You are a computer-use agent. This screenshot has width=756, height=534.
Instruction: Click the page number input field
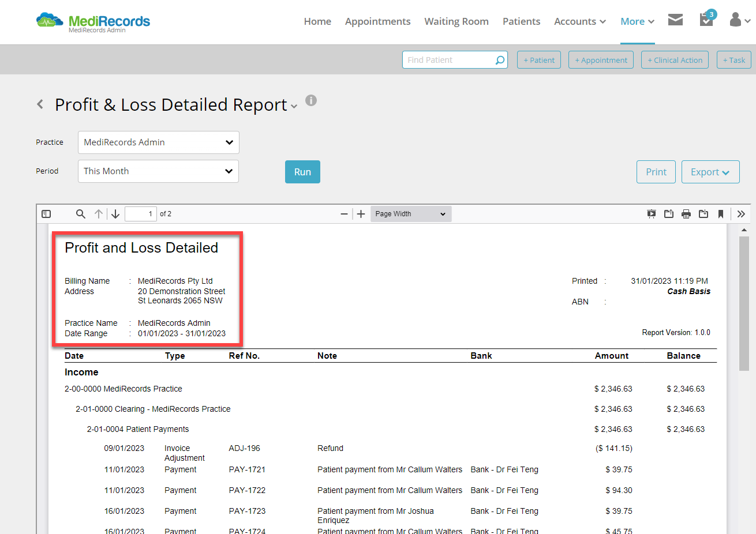(141, 214)
